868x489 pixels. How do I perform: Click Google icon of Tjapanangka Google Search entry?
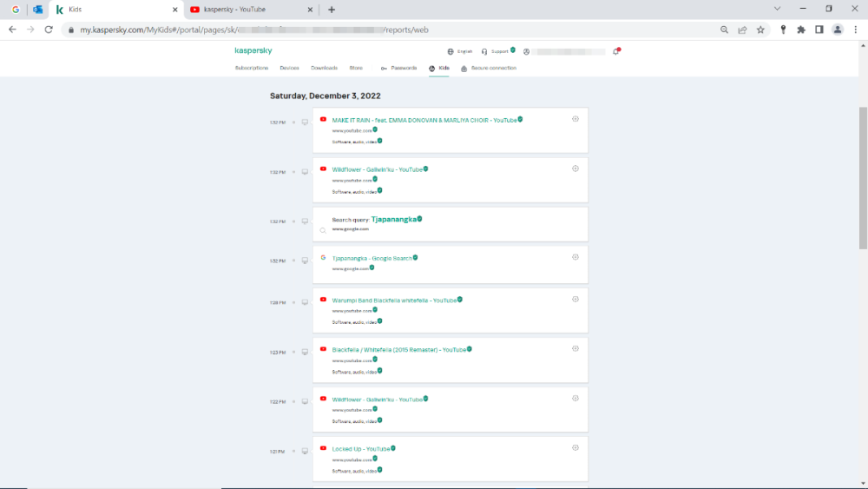[x=323, y=257]
